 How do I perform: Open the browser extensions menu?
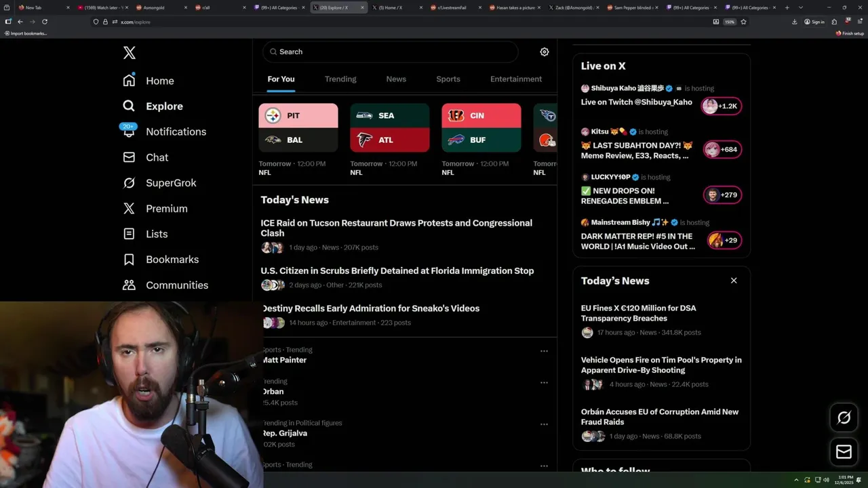834,22
